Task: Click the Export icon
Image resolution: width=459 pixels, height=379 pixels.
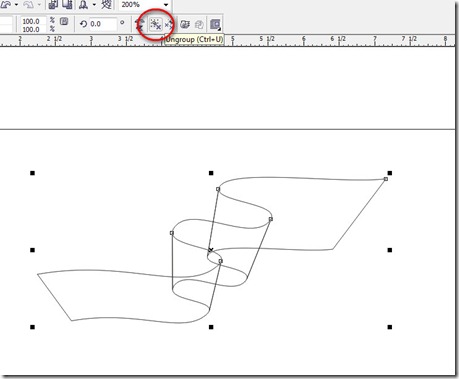Action: pos(68,4)
